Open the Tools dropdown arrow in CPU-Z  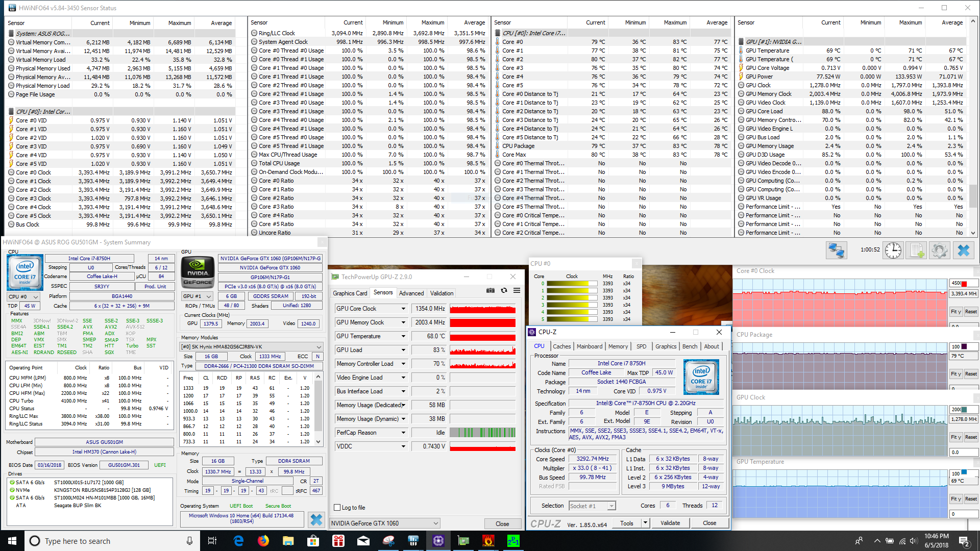[x=645, y=523]
